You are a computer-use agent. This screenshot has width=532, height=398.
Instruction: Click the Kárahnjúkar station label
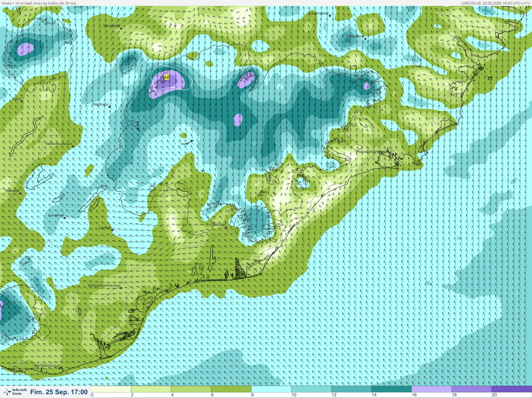coord(319,13)
